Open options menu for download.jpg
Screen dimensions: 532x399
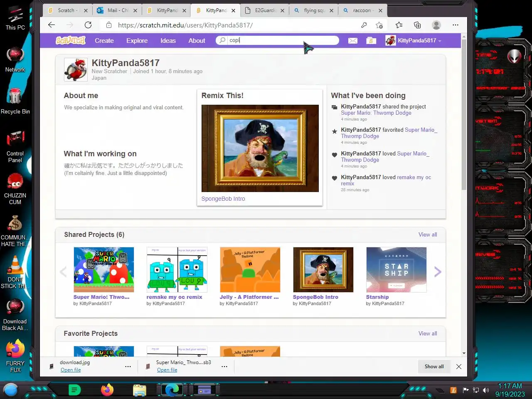tap(128, 366)
